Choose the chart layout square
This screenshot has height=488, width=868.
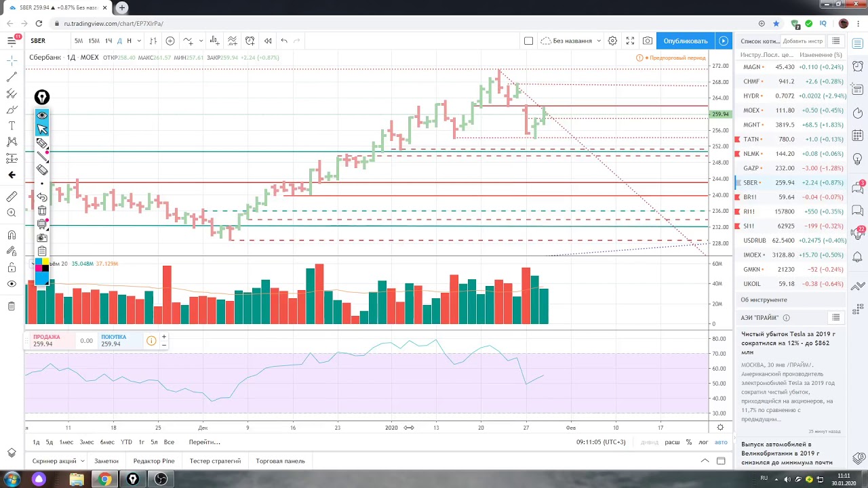[528, 41]
